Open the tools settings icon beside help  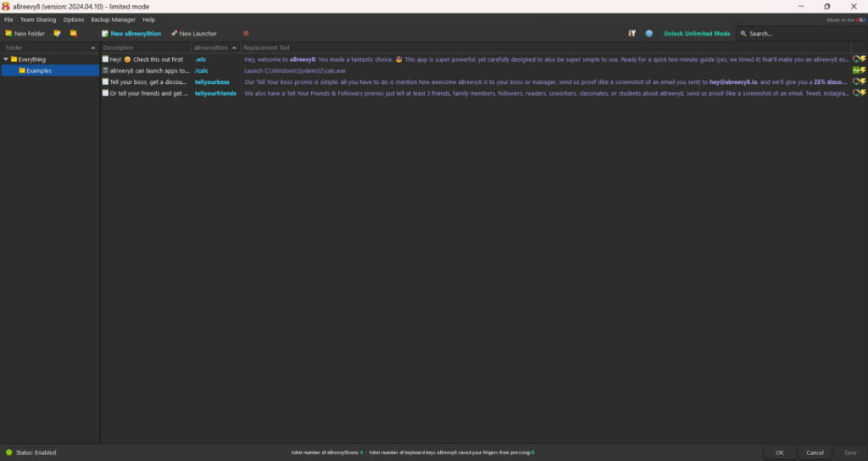click(632, 34)
